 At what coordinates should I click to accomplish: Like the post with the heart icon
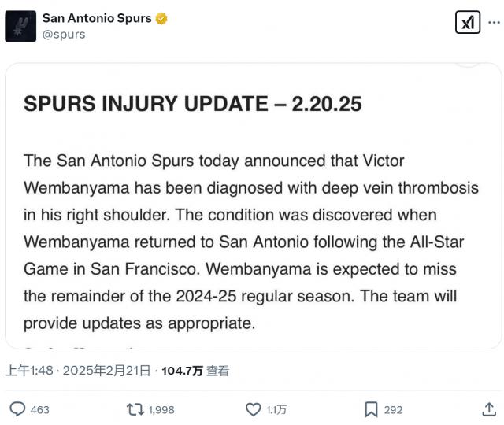click(x=253, y=409)
